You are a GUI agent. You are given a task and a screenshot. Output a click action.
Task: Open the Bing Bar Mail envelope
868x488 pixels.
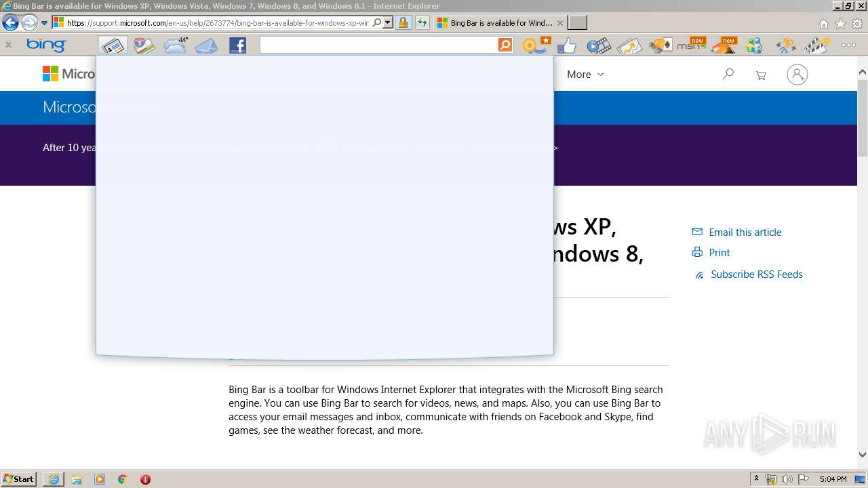point(206,45)
